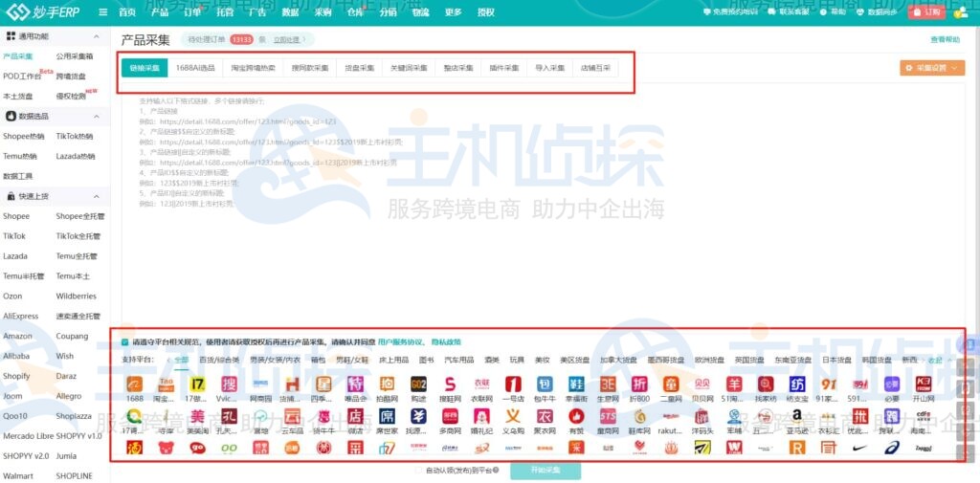Filter platforms by 箱包 category

point(318,361)
